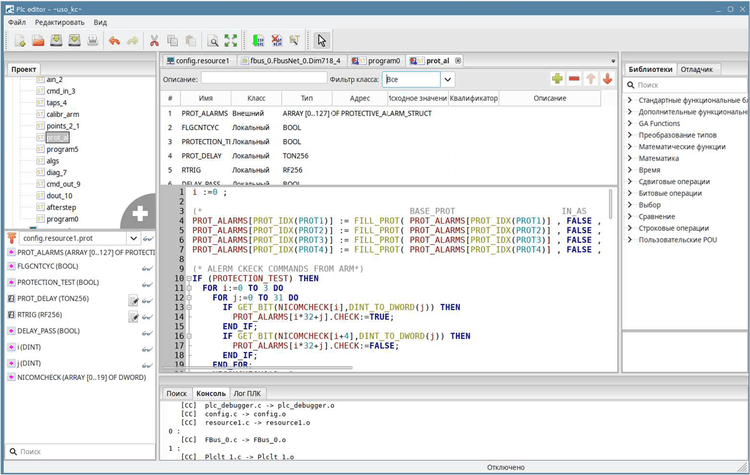
Task: Click the Print toolbar icon
Action: [92, 41]
